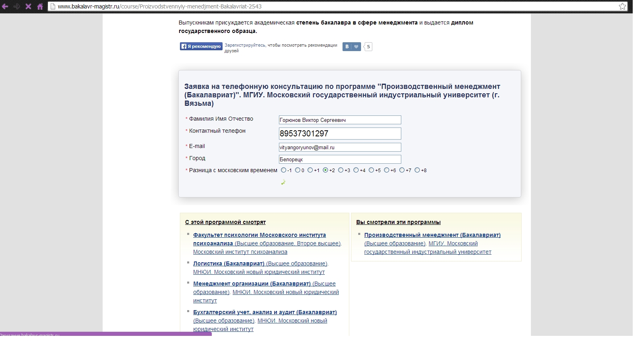Select the +8 time difference radio button
The height and width of the screenshot is (362, 644).
417,170
